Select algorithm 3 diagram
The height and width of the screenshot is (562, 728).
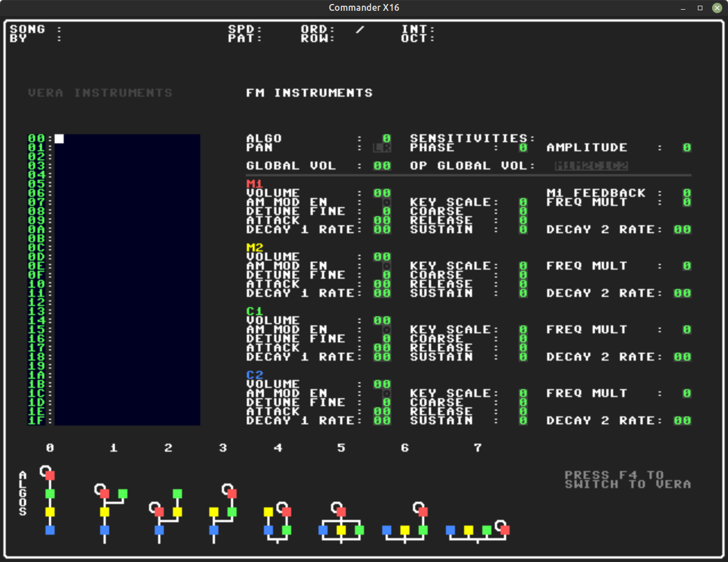(222, 512)
